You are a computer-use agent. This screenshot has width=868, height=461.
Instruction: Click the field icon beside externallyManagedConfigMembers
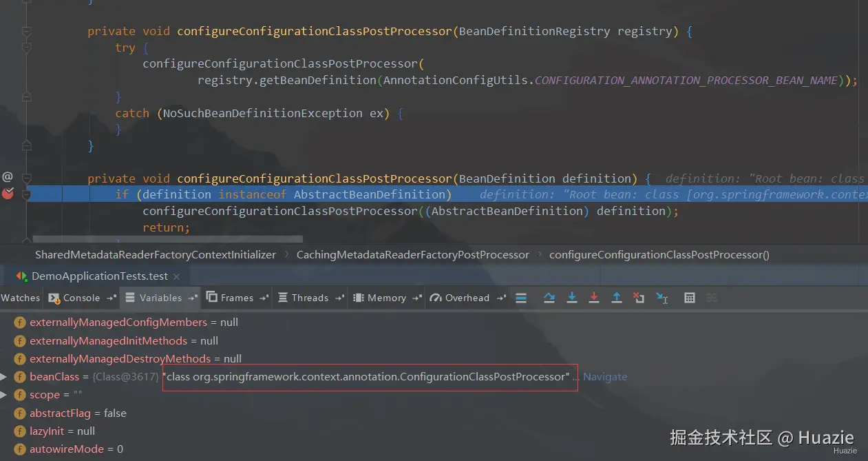coord(20,322)
